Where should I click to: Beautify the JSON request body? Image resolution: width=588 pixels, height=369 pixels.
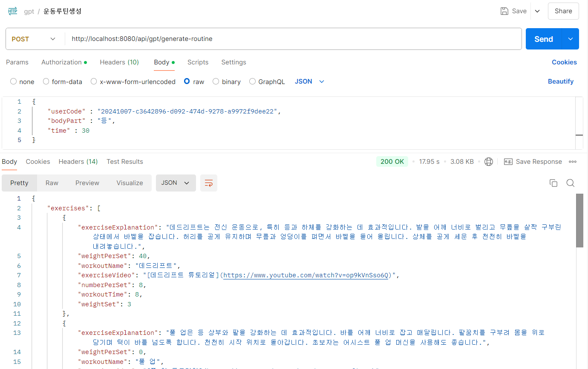tap(561, 81)
